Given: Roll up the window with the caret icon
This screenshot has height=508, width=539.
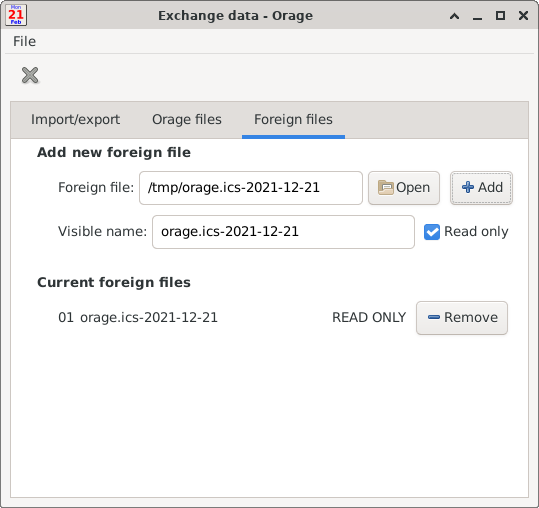Looking at the screenshot, I should [x=454, y=16].
